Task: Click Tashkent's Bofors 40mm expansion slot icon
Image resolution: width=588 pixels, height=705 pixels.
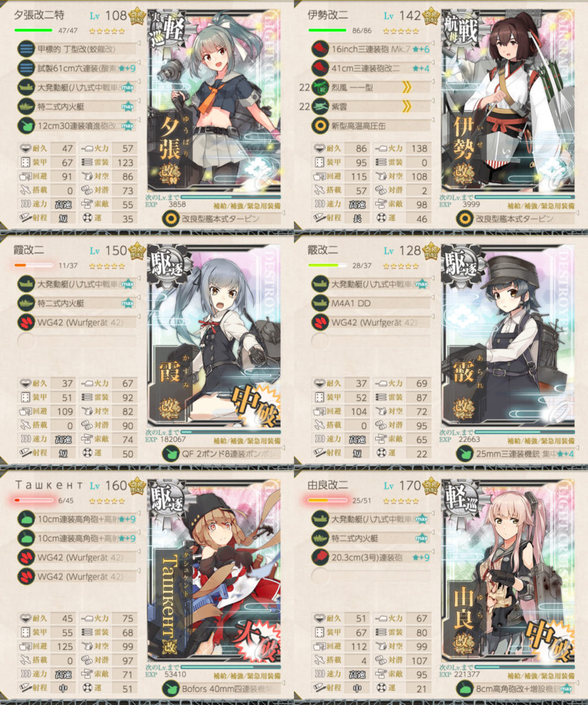Action: [171, 688]
